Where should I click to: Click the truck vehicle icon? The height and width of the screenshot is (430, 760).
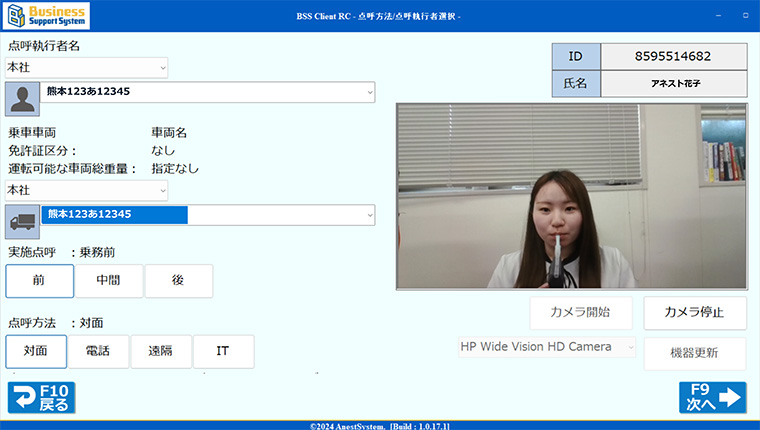tap(22, 222)
